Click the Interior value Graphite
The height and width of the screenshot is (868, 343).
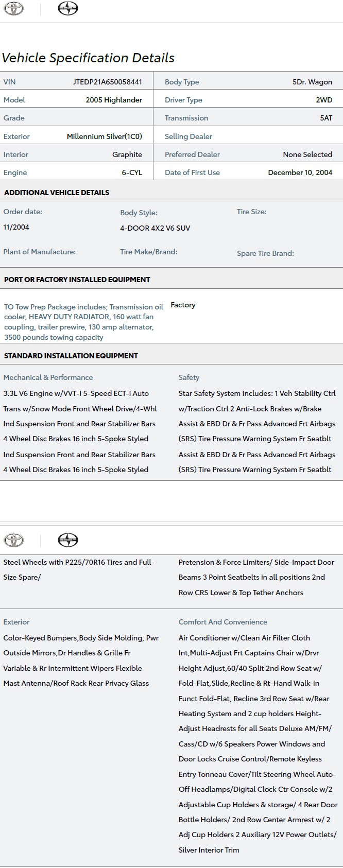point(127,154)
